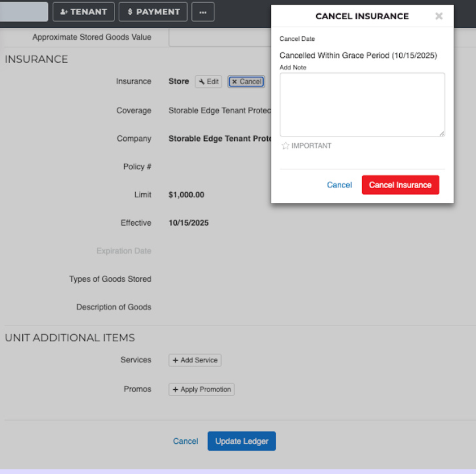Close the Cancel Insurance dialog with X
476x474 pixels.
pyautogui.click(x=438, y=16)
